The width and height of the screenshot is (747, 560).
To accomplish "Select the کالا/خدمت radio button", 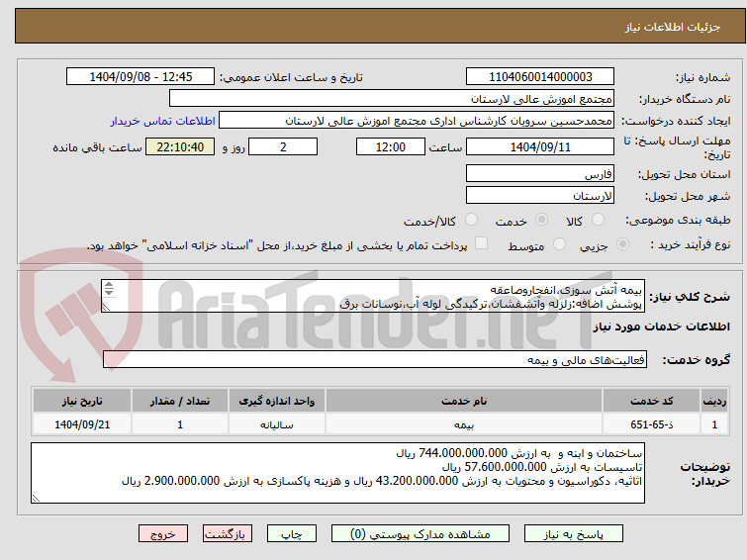I will [471, 220].
